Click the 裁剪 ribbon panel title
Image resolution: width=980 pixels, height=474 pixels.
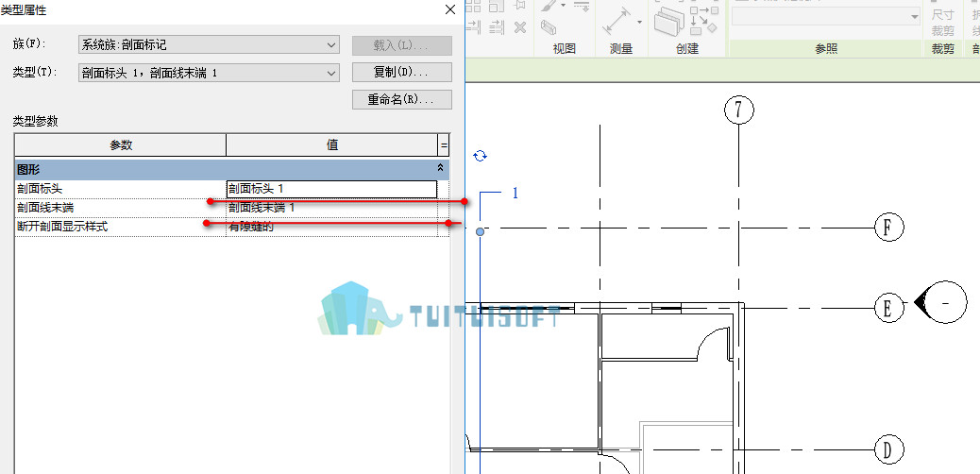942,49
